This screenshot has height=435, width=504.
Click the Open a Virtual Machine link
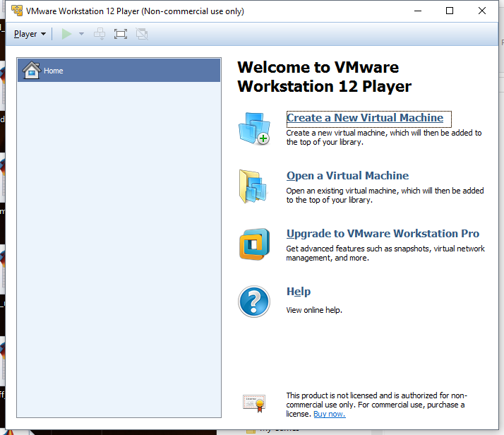point(347,176)
